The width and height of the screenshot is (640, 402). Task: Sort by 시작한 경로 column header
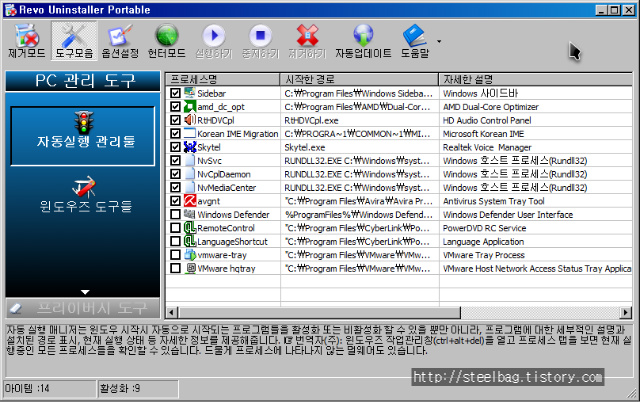(x=359, y=79)
